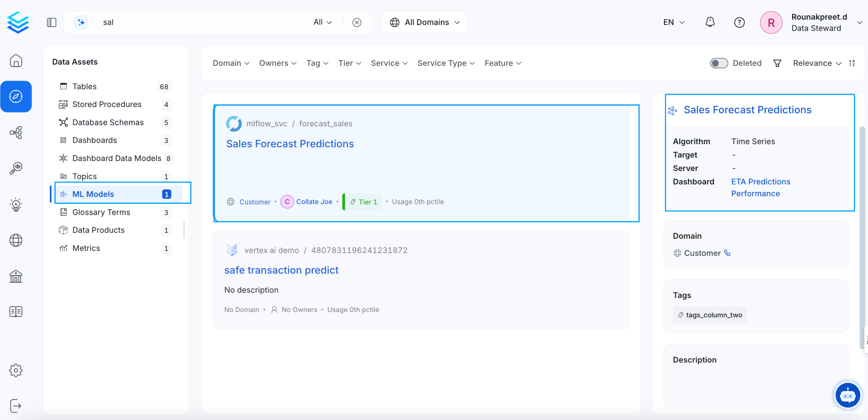Collapse the sidebar with the panel icon
Screen dimensions: 868x420
[x=51, y=22]
